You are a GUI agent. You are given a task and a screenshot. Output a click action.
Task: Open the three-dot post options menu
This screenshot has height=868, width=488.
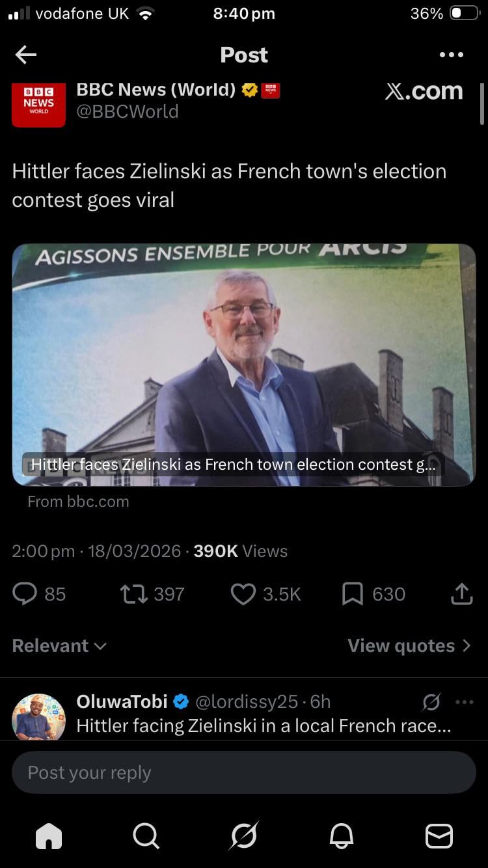click(x=452, y=55)
